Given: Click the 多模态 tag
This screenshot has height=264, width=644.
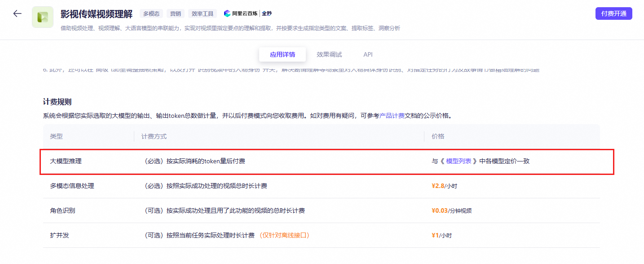Looking at the screenshot, I should click(x=151, y=13).
